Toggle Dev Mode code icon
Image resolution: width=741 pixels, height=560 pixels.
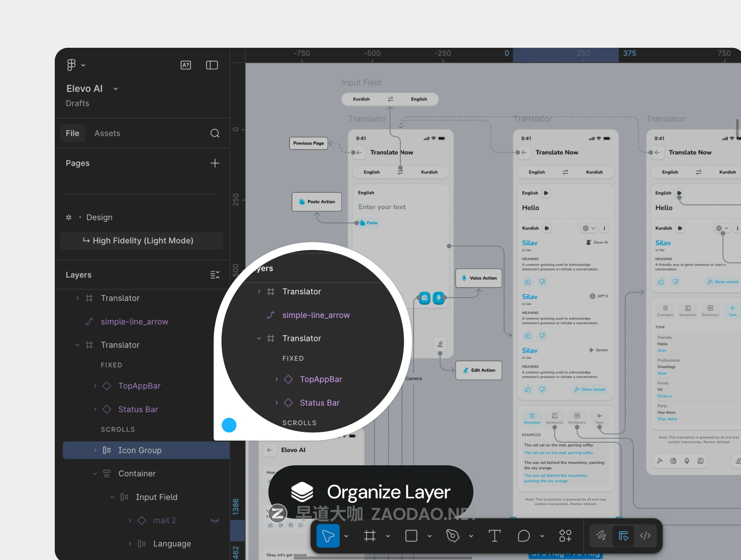coord(645,536)
